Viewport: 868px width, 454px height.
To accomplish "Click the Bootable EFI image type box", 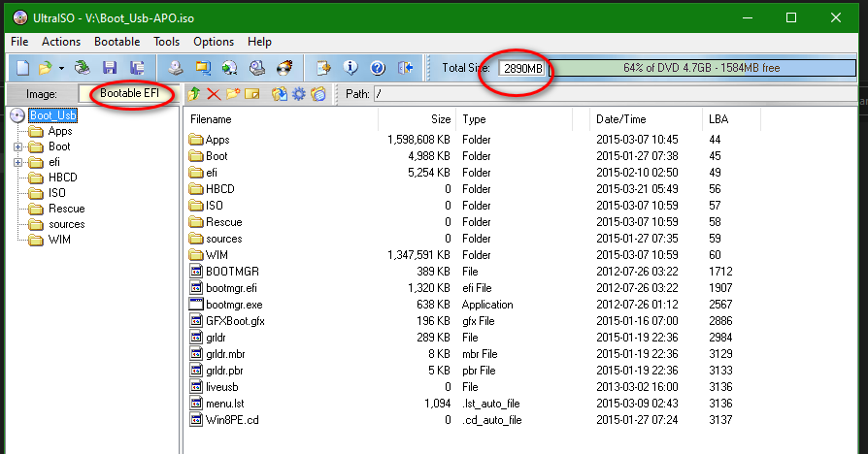I will coord(129,93).
